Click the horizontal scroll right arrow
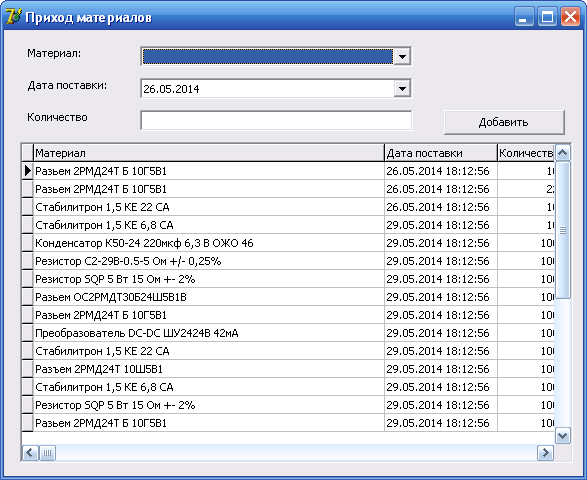This screenshot has height=480, width=587. coord(545,453)
